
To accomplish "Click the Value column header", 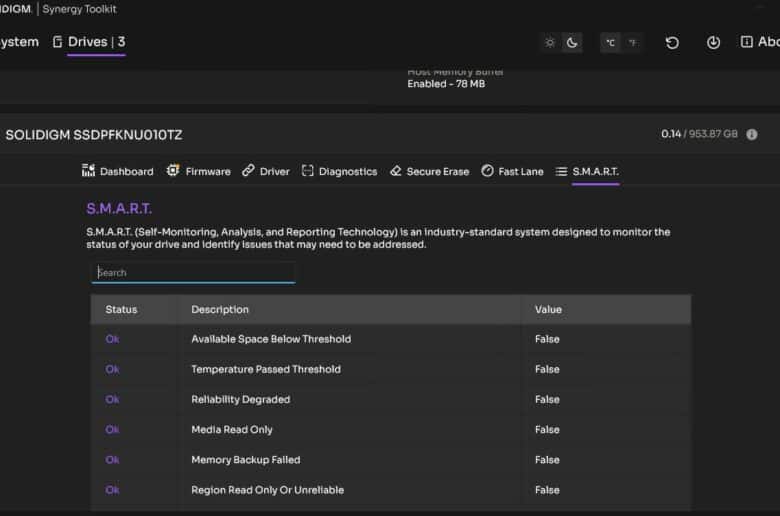I will pyautogui.click(x=548, y=310).
